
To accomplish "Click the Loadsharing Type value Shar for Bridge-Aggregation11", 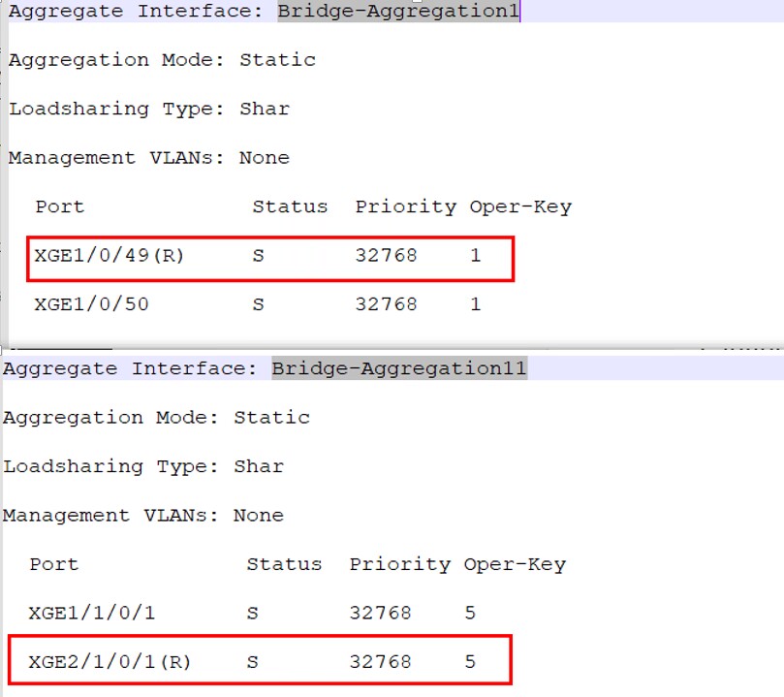I will [259, 466].
